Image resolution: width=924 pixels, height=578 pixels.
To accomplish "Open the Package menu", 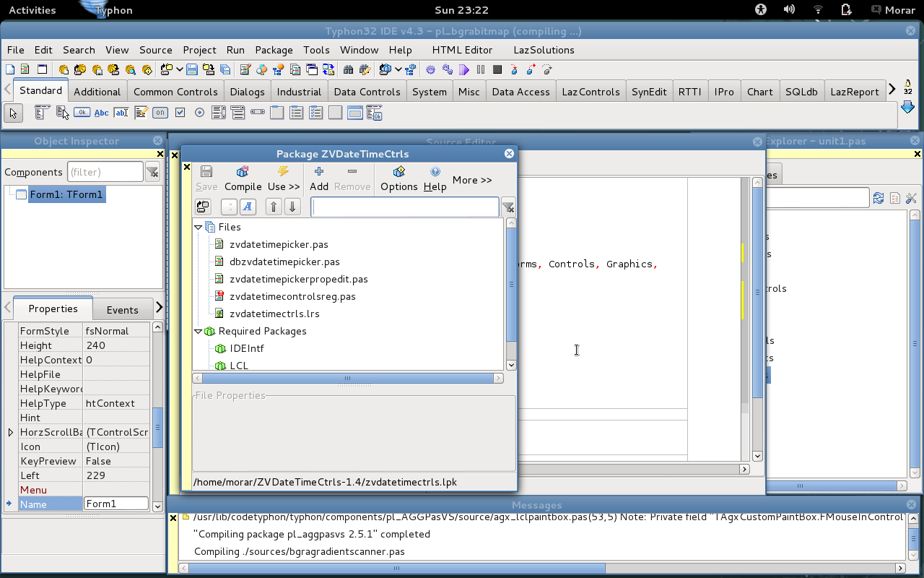I will coord(274,50).
